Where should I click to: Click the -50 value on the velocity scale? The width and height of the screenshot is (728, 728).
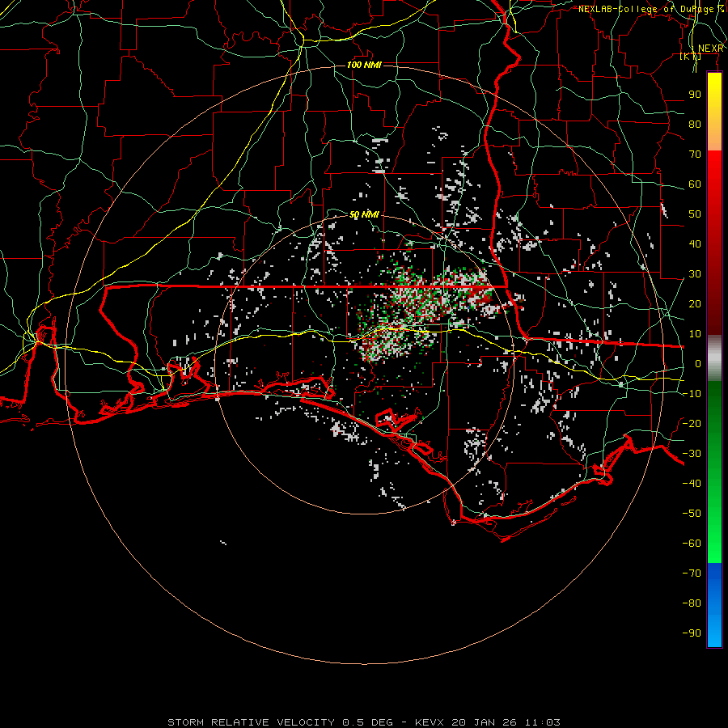(692, 514)
